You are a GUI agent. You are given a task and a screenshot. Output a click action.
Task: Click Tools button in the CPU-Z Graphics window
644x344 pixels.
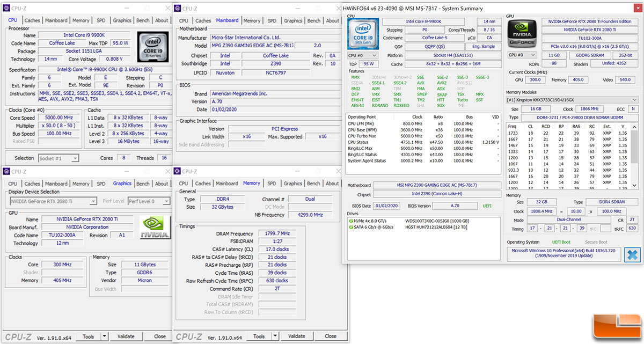89,336
